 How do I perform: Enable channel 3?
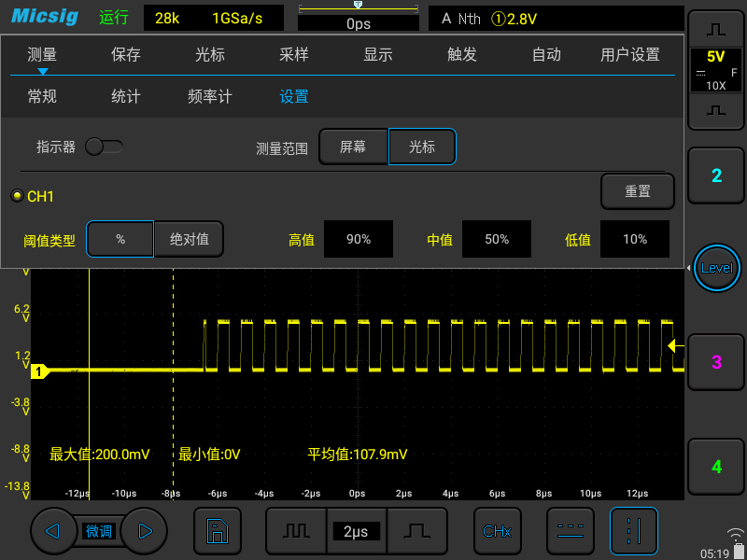click(716, 362)
